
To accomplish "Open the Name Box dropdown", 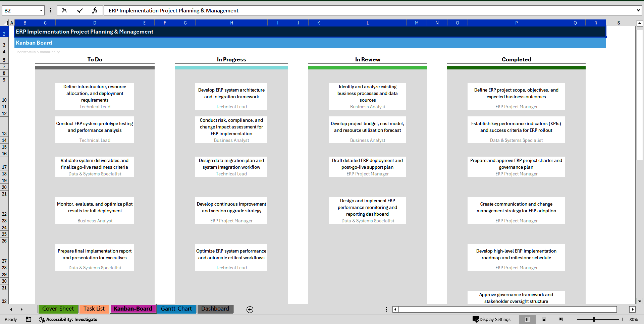I will click(x=41, y=10).
